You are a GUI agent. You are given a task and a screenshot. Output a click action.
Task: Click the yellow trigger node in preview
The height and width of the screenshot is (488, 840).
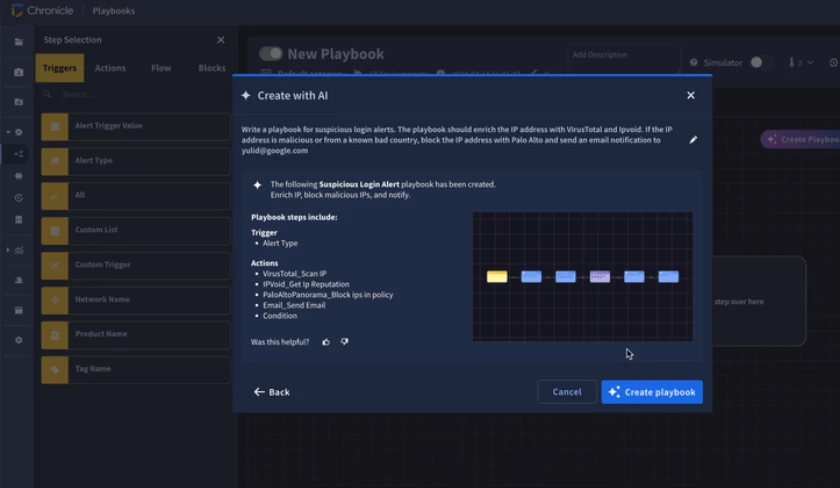[497, 276]
